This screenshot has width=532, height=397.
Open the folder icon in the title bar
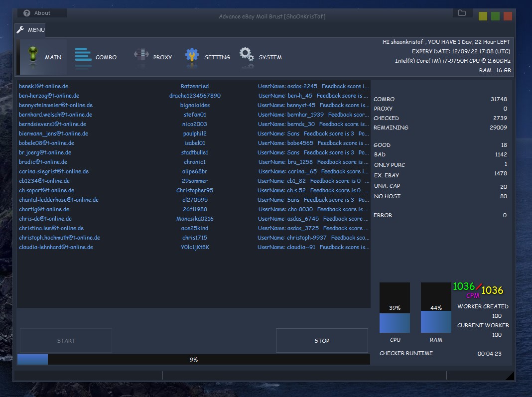coord(462,13)
